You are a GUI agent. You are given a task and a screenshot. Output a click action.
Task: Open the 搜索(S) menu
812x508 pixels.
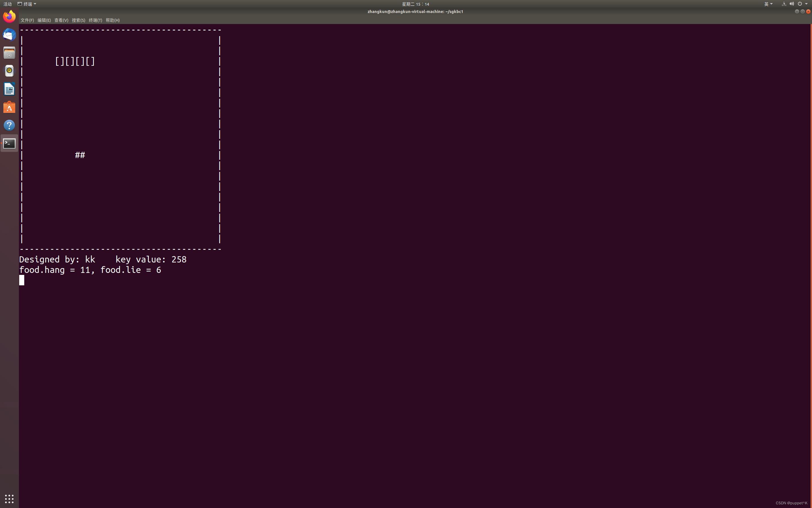click(78, 20)
